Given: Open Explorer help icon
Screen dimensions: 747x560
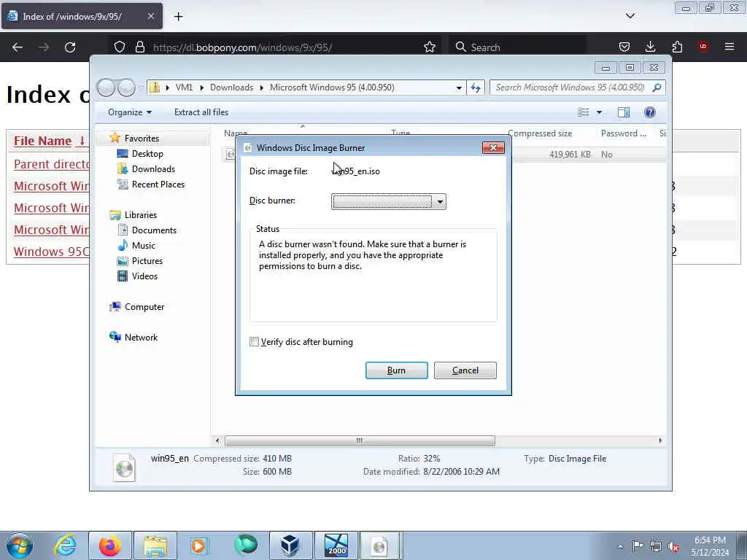Looking at the screenshot, I should click(650, 112).
